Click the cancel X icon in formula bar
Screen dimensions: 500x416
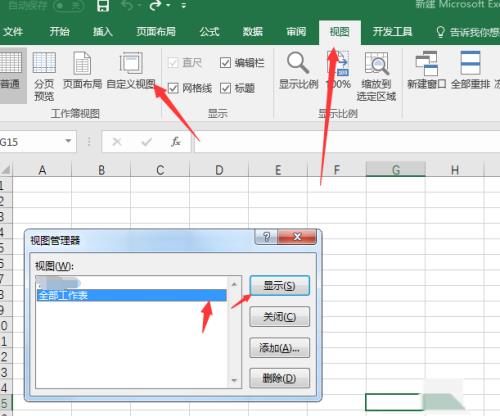tap(117, 142)
